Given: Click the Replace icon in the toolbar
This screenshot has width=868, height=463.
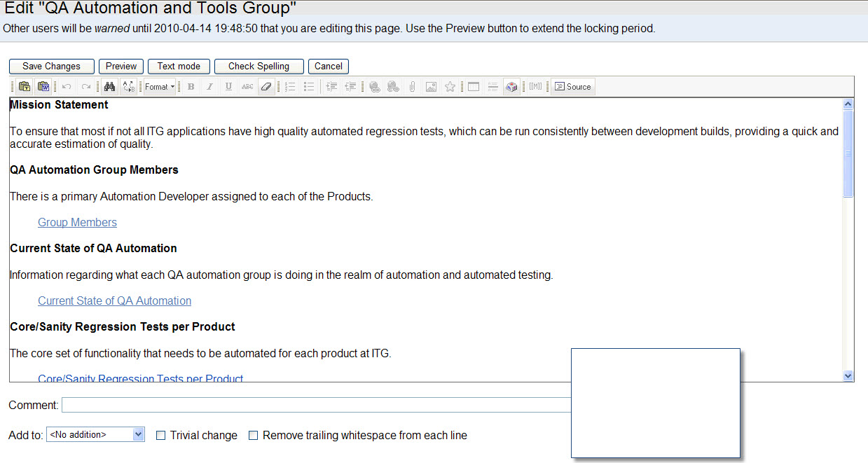Looking at the screenshot, I should (129, 87).
